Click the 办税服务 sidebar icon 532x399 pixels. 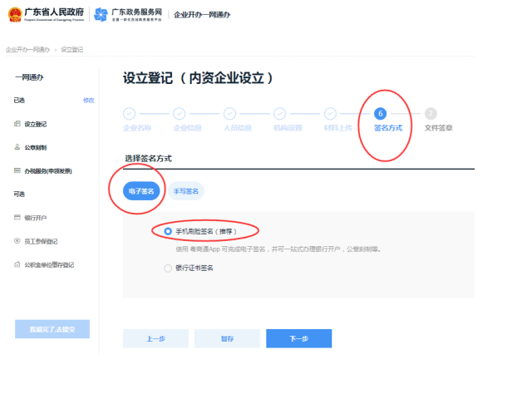[x=17, y=170]
